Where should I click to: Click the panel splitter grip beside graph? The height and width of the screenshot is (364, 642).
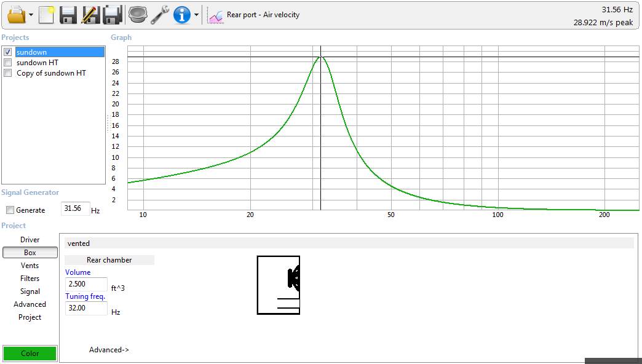(x=108, y=124)
